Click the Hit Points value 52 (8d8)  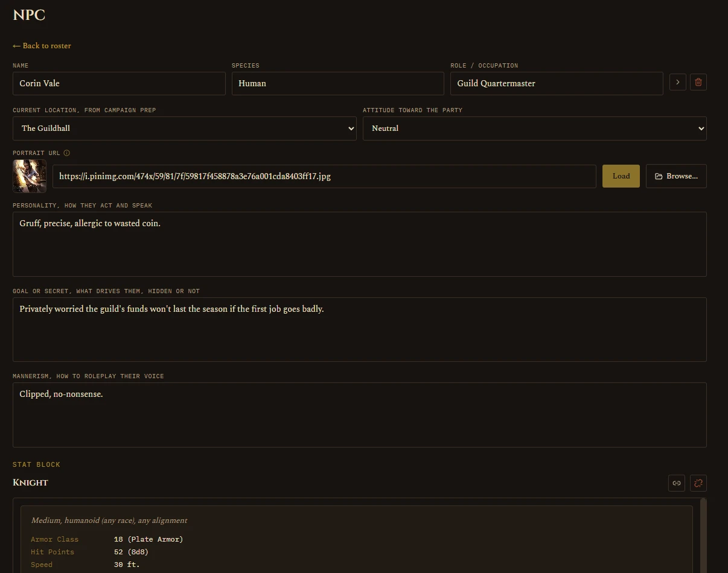pos(131,552)
